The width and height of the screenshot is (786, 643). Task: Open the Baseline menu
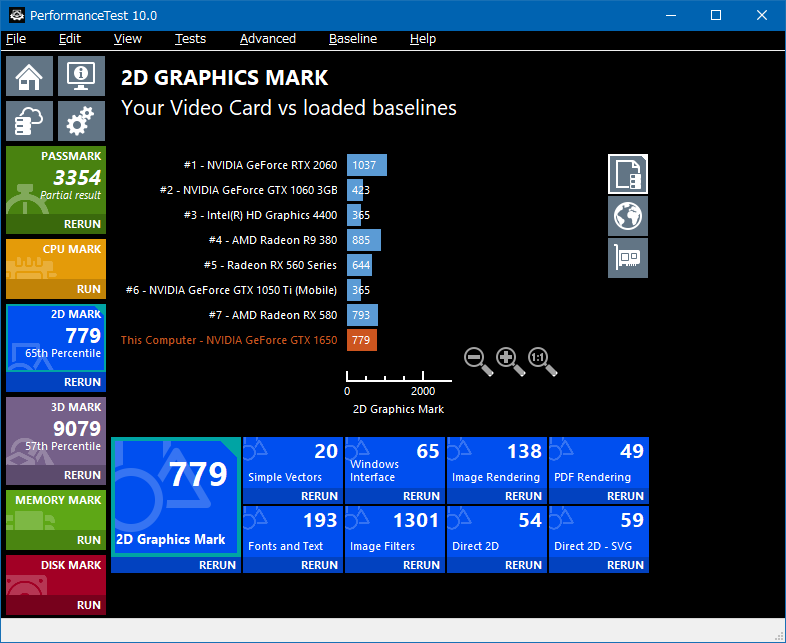tap(352, 39)
